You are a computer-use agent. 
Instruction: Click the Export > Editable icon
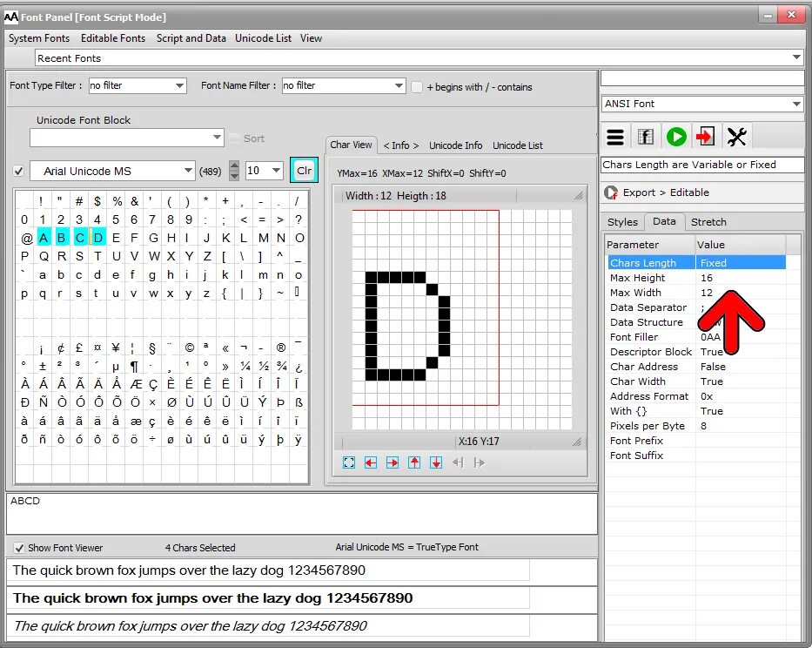[x=611, y=192]
